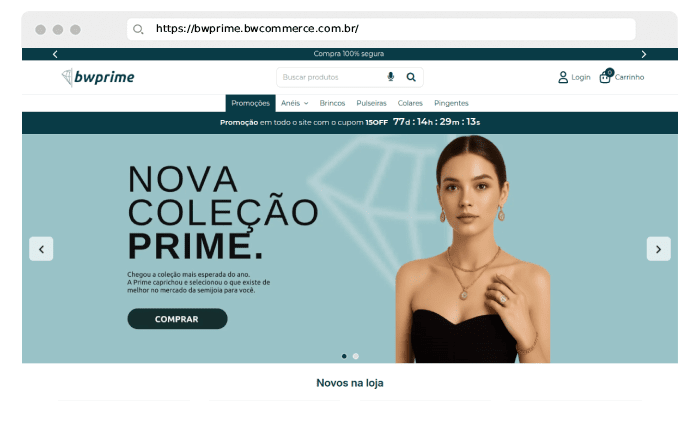This screenshot has width=699, height=432.
Task: Show previous announcement in top bar
Action: pos(55,54)
